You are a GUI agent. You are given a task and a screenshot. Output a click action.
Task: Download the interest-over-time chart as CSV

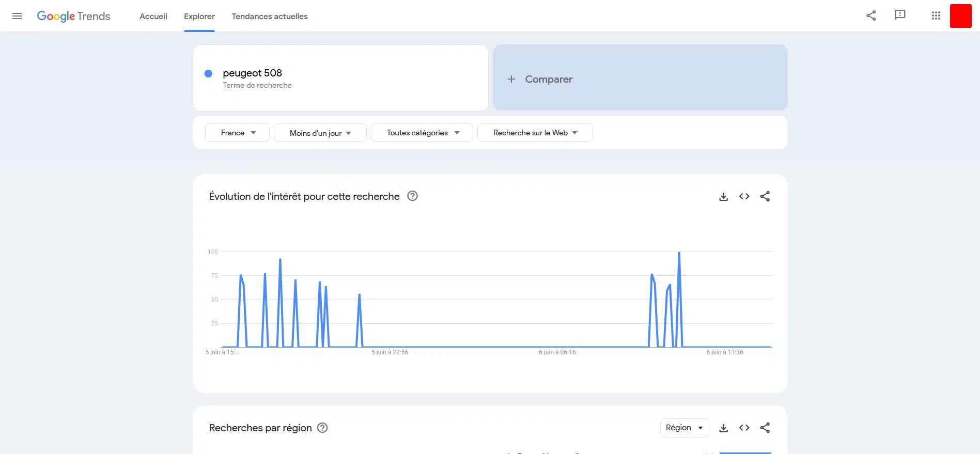(723, 196)
